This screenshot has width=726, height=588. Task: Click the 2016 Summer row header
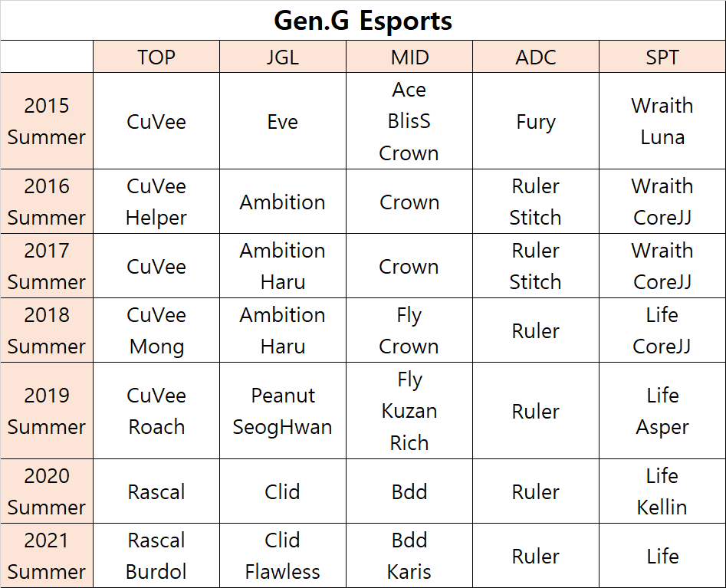tap(47, 202)
